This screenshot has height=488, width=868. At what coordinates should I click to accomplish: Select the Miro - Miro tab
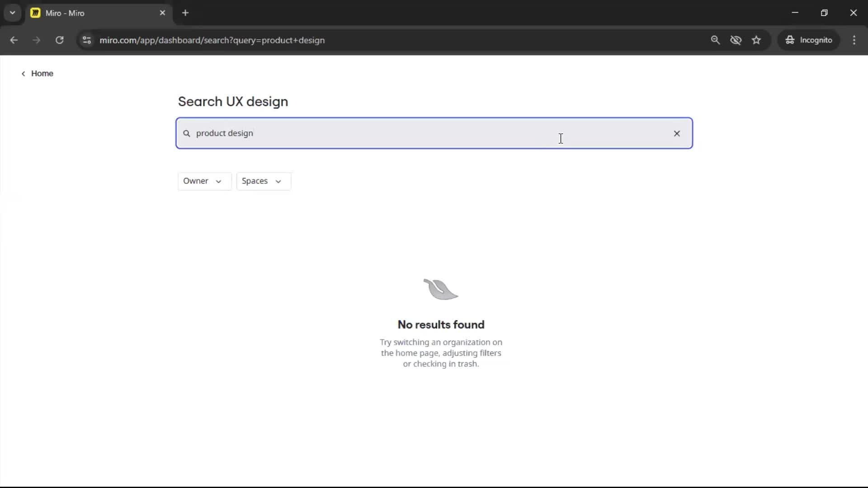pyautogui.click(x=99, y=13)
